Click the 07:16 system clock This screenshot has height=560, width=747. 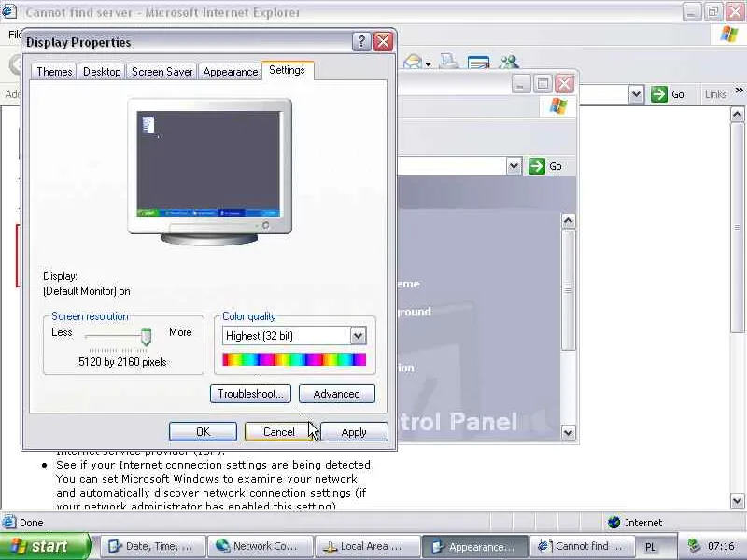(721, 546)
